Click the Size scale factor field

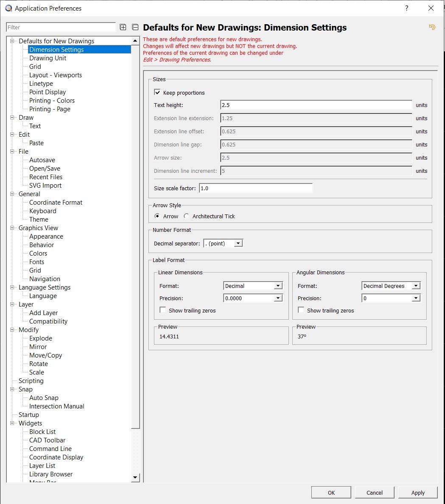coord(256,188)
